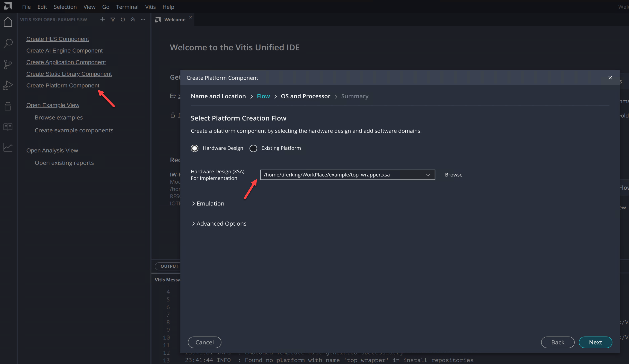
Task: Open the Hardware Design XSA dropdown arrow
Action: [428, 175]
